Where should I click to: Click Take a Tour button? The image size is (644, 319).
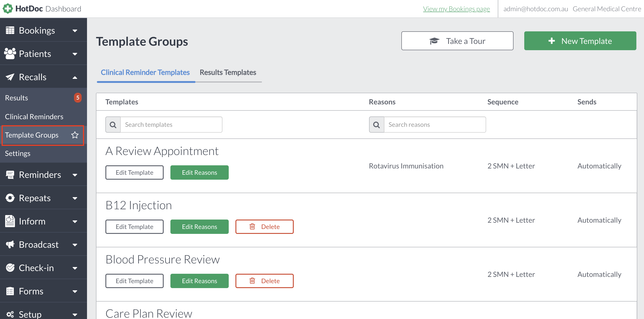tap(457, 41)
